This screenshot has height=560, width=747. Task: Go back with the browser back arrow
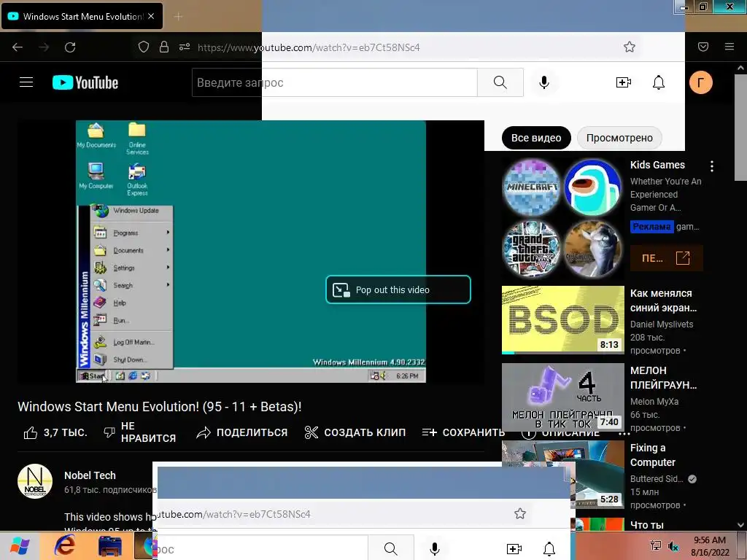pos(18,47)
